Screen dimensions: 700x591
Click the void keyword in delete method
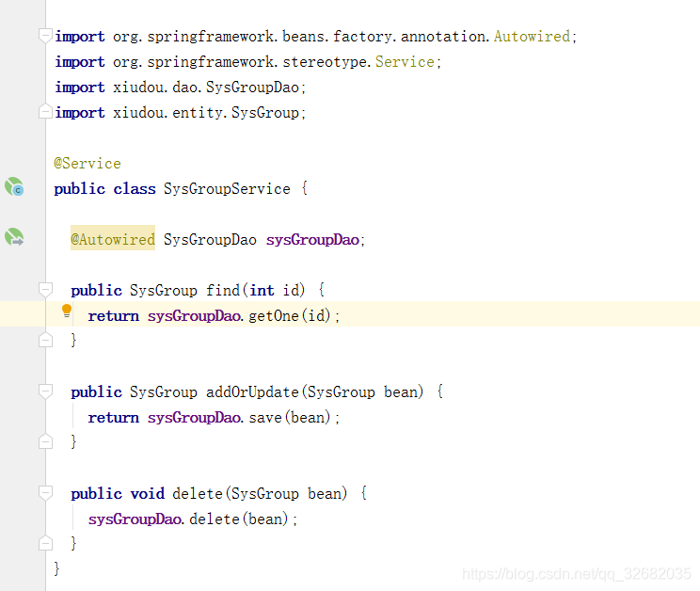coord(148,494)
